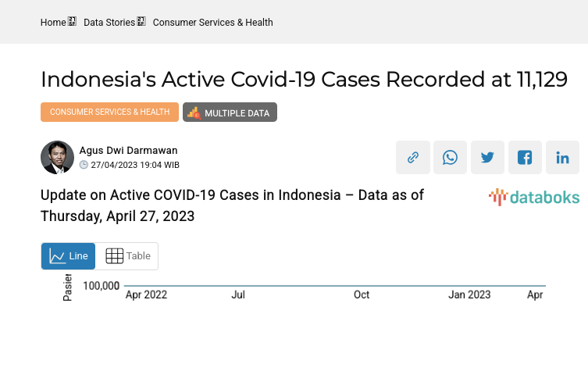
Task: Share the article on LinkedIn
Action: click(562, 158)
